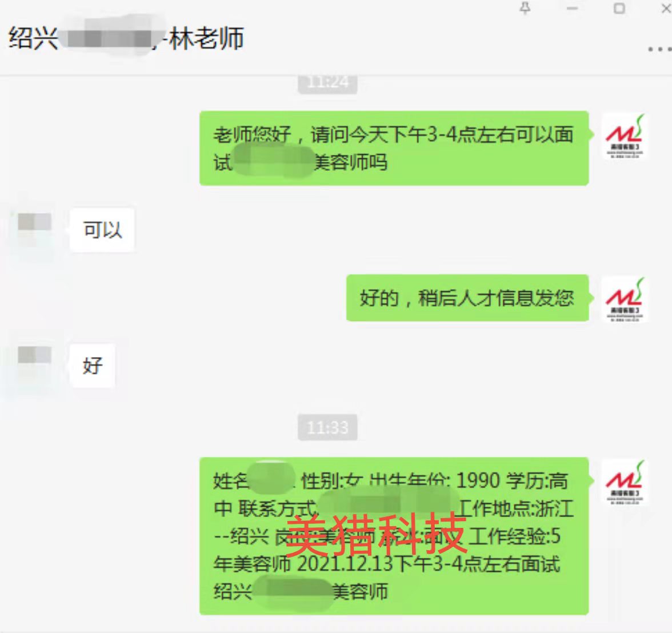Maximize the chat window

point(619,8)
